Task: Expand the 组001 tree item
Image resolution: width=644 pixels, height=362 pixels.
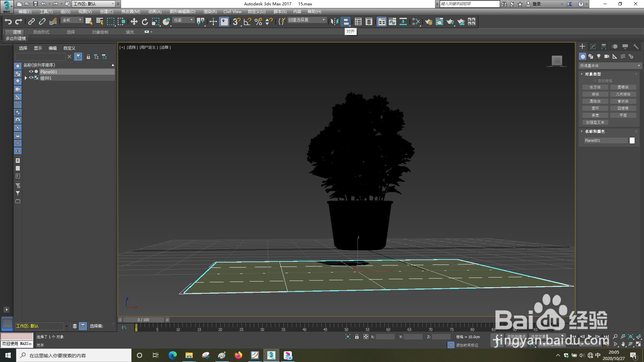Action: (x=26, y=78)
